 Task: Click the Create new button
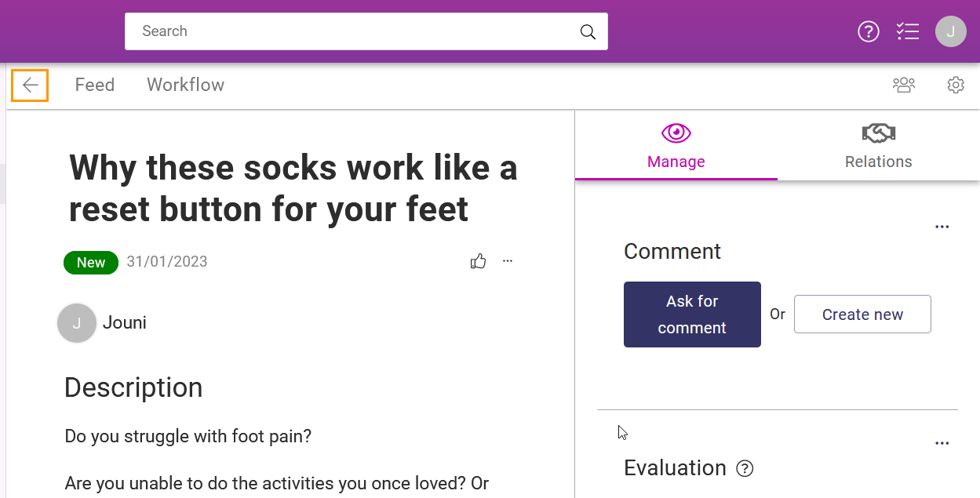(862, 314)
